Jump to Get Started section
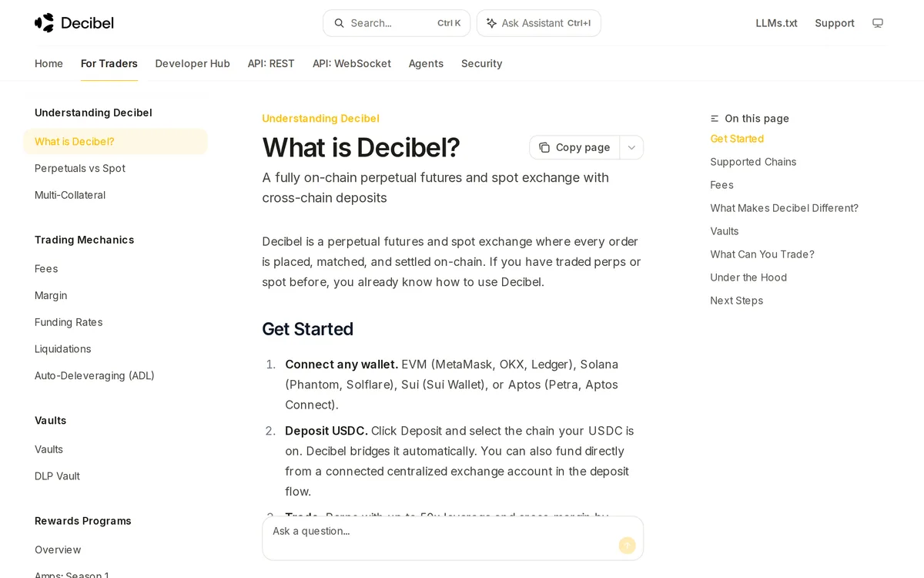The image size is (924, 578). [x=737, y=139]
